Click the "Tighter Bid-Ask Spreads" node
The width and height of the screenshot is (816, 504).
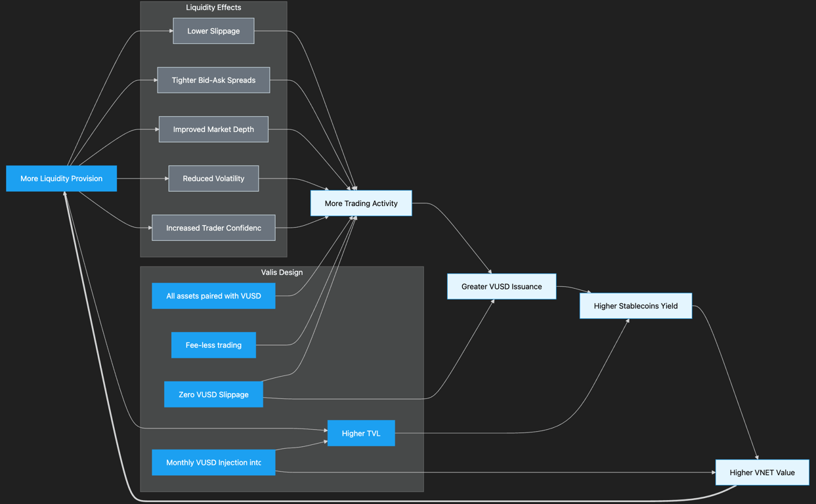click(x=213, y=79)
